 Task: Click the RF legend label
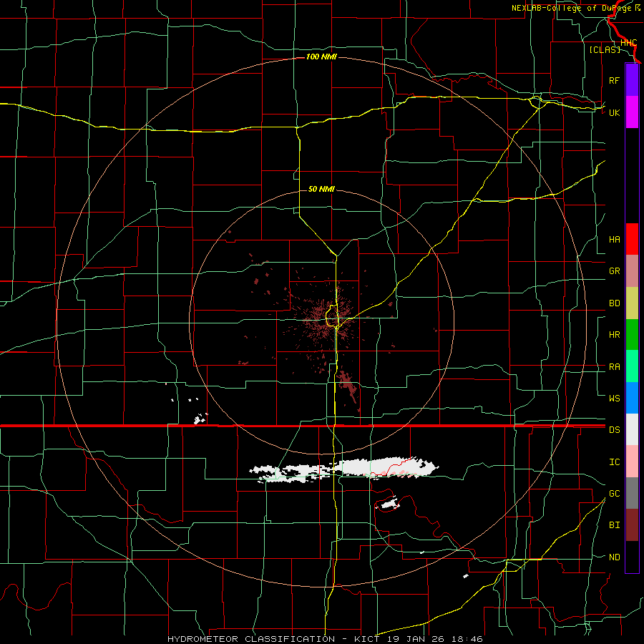point(614,80)
